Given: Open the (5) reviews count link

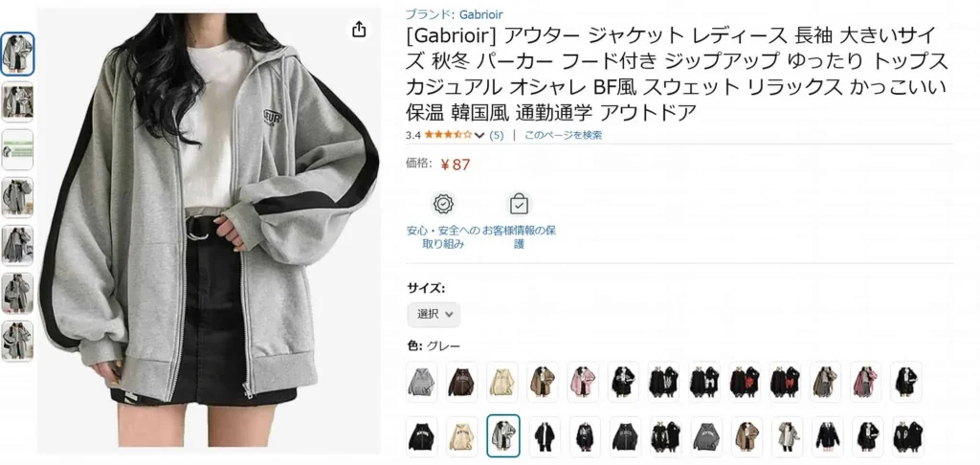Looking at the screenshot, I should (x=497, y=135).
